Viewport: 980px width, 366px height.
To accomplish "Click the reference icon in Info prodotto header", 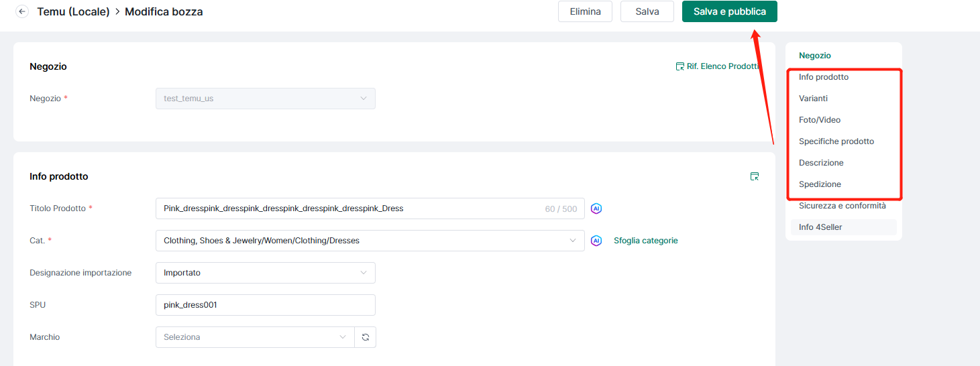I will click(x=755, y=176).
